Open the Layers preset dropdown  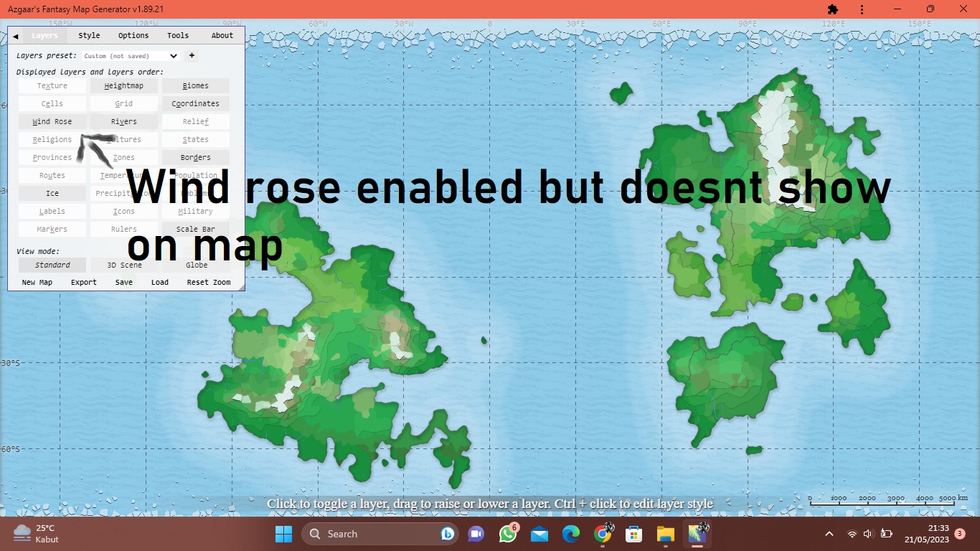click(x=130, y=55)
